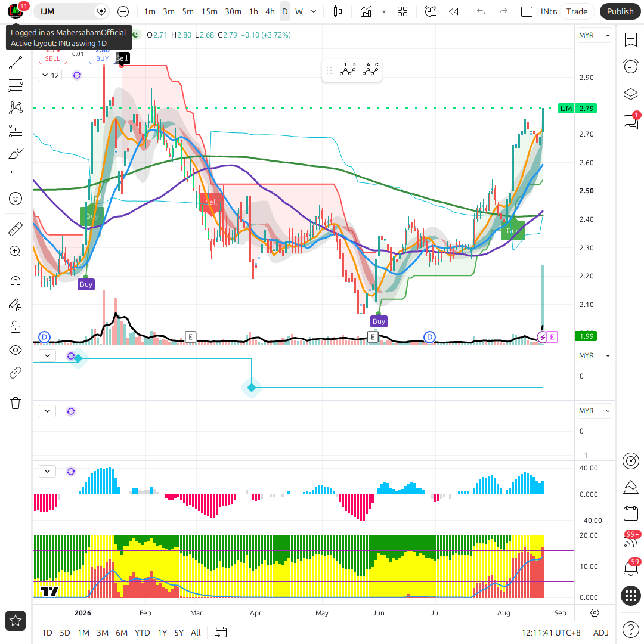The image size is (644, 644).
Task: Switch to the 4h timeframe
Action: (x=270, y=11)
